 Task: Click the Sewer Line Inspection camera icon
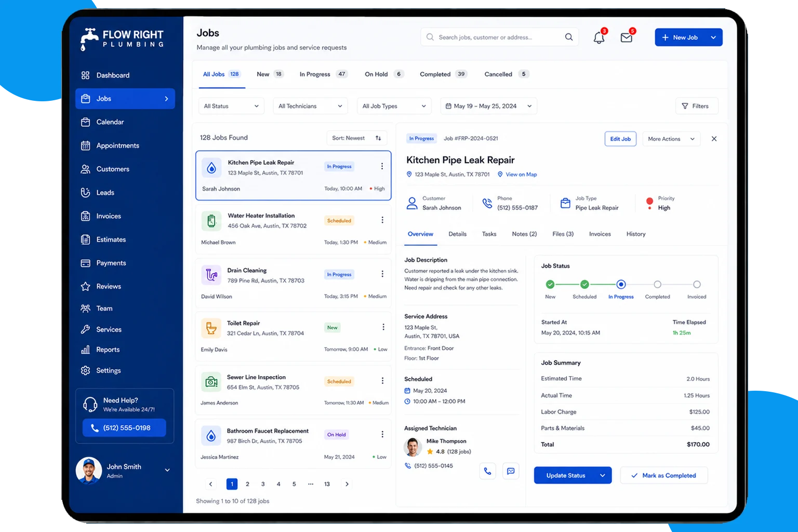(211, 382)
